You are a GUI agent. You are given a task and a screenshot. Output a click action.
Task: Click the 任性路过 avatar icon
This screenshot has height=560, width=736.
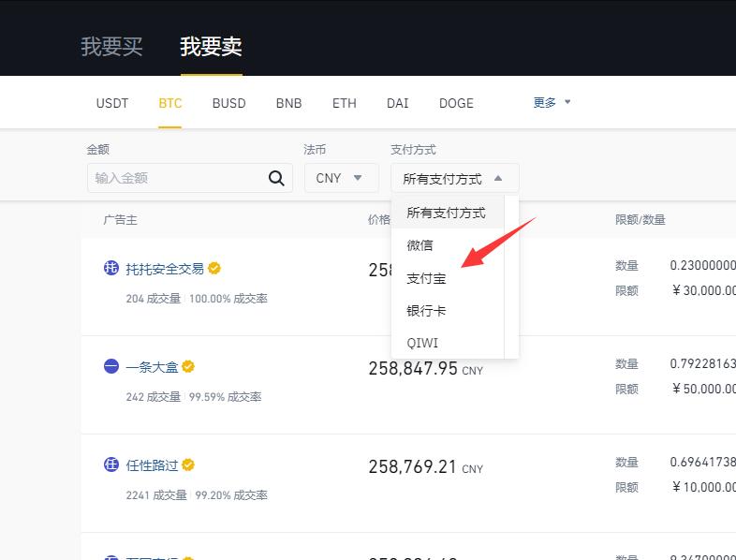coord(111,464)
